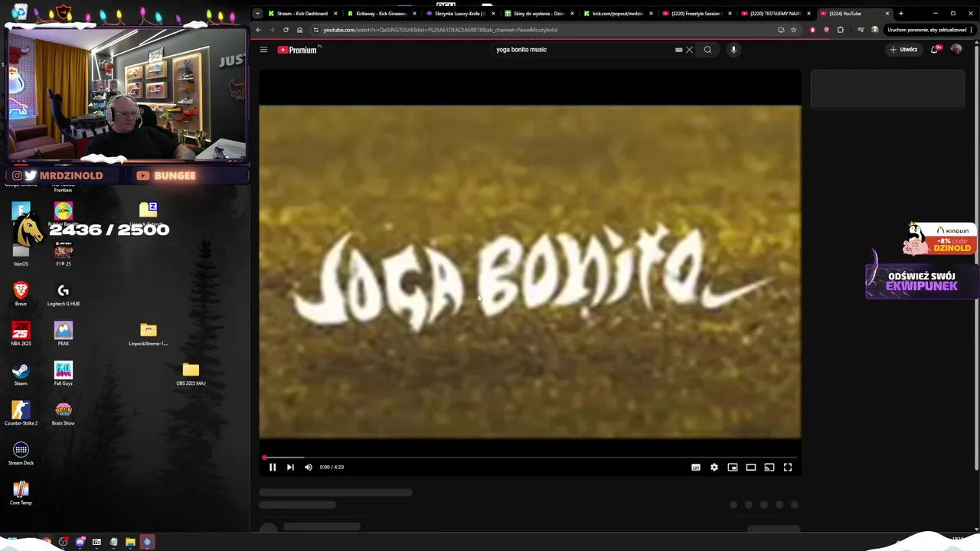
Task: Open PEAK desktop shortcut
Action: tap(64, 333)
